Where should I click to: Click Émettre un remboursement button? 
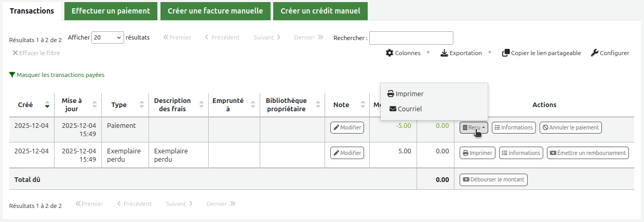click(587, 153)
